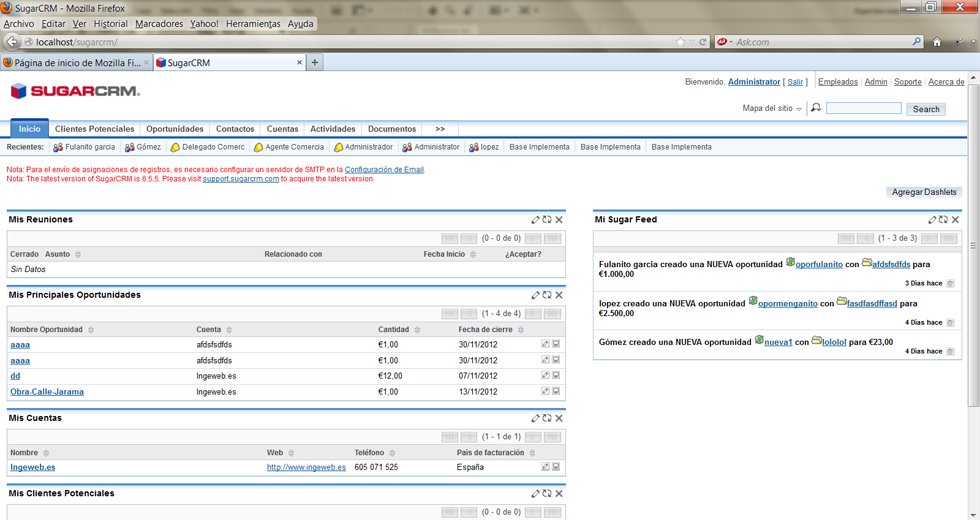Log out via the Salir link

(795, 82)
